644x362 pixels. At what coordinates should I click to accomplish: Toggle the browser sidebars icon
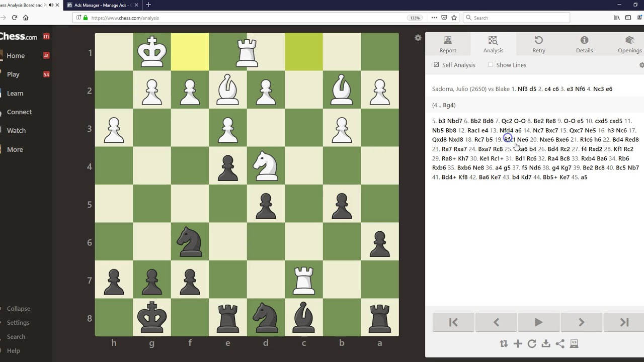click(x=628, y=18)
